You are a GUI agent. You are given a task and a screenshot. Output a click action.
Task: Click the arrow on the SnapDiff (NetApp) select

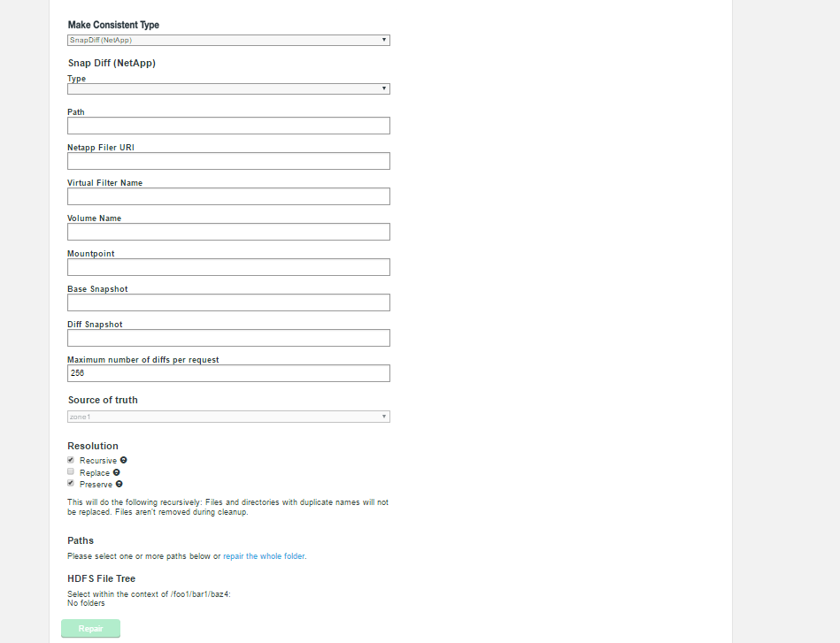[384, 40]
